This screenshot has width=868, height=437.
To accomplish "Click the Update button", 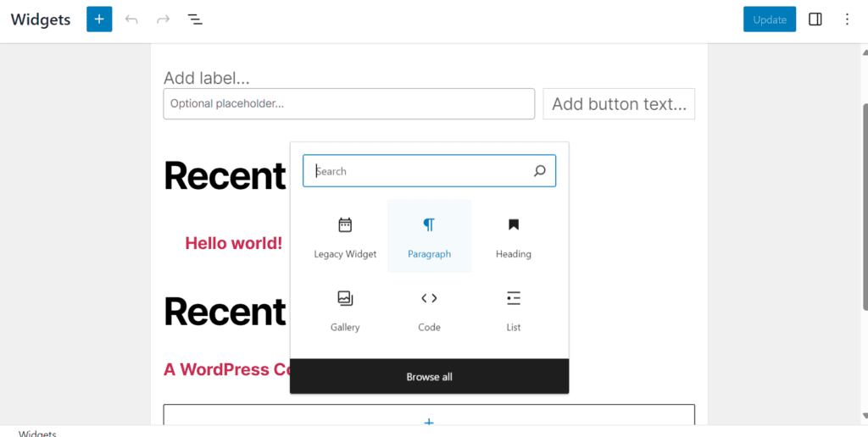I will pyautogui.click(x=770, y=19).
